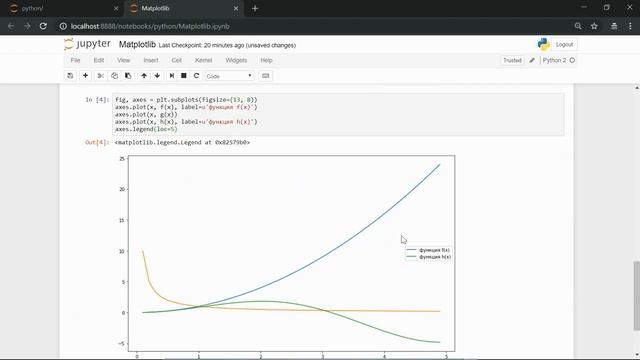Image resolution: width=640 pixels, height=360 pixels.
Task: Open the command palette keyboard icon
Action: pos(266,76)
